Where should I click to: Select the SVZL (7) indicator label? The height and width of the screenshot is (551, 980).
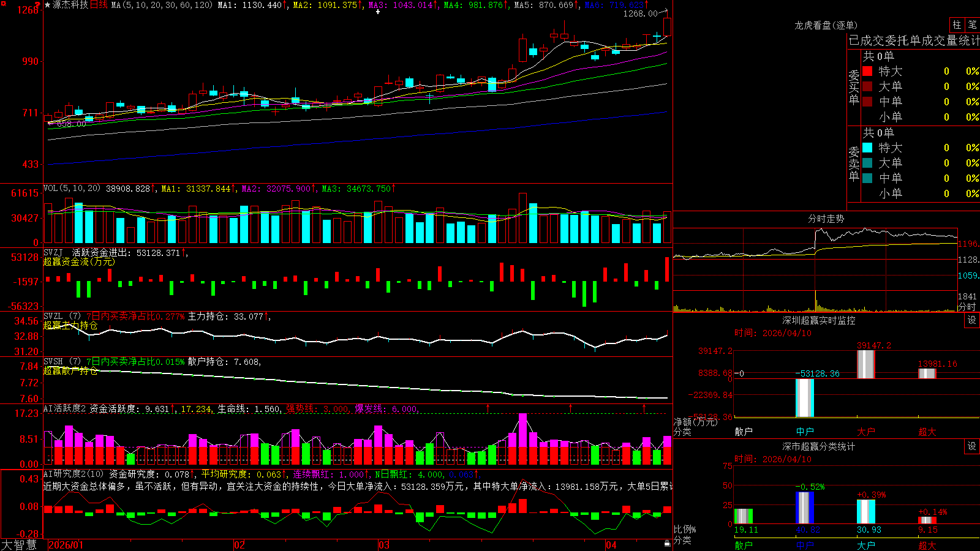pos(62,317)
